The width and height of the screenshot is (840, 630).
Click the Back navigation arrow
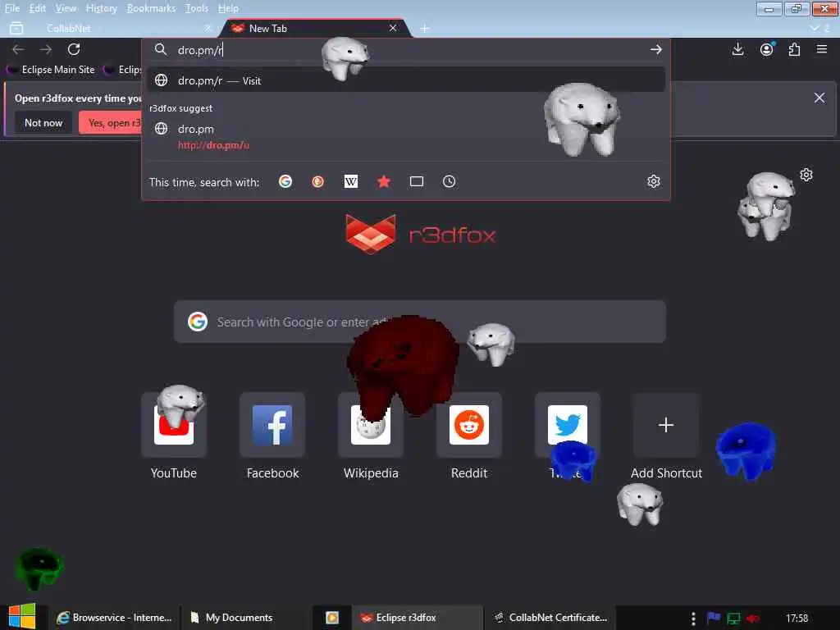tap(18, 49)
